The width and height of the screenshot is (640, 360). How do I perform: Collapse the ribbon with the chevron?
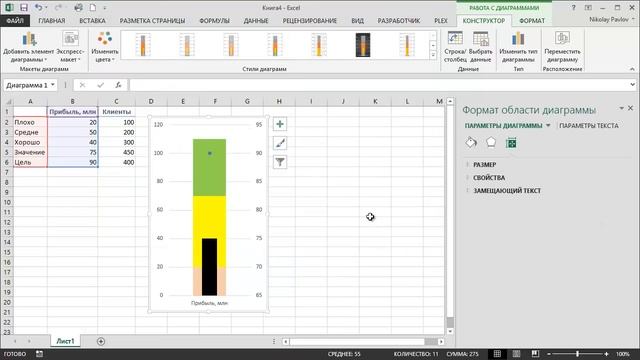[632, 69]
